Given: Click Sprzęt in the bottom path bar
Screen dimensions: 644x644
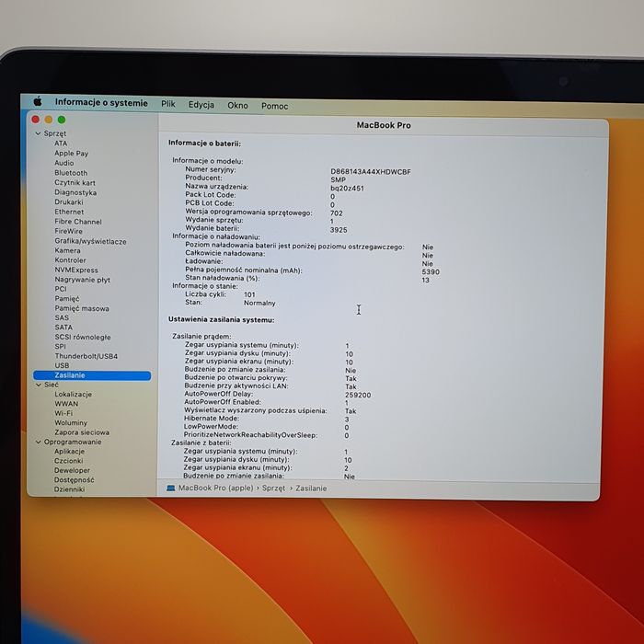Looking at the screenshot, I should pyautogui.click(x=273, y=489).
